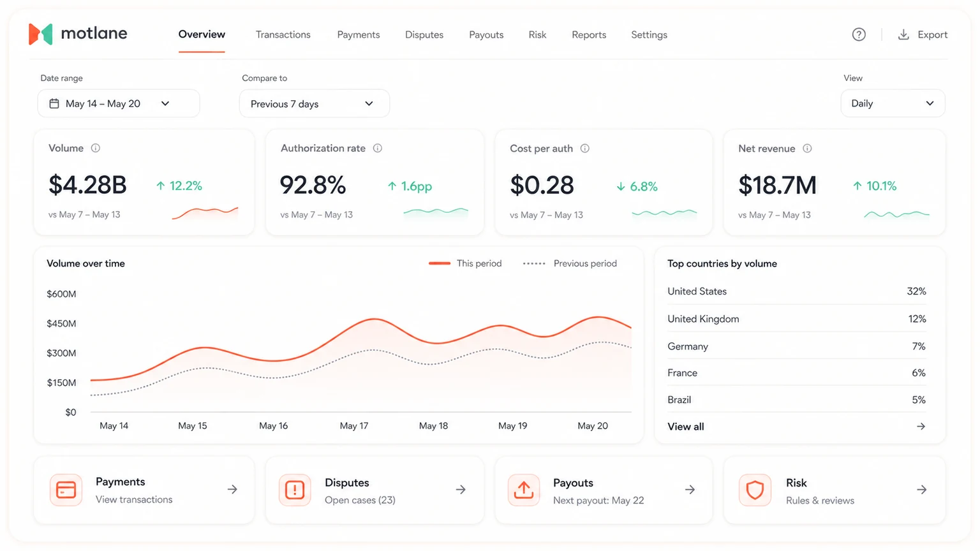Click the Payments card icon

click(66, 490)
